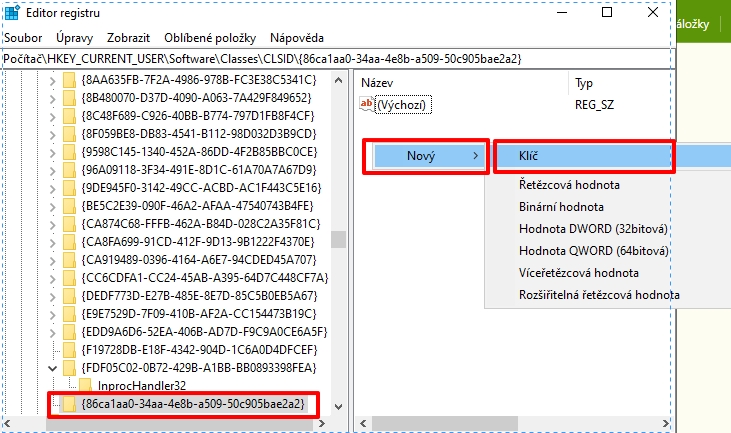This screenshot has width=731, height=433.
Task: Click folder icon of {8AA635FB-7F2A-4986-978B-FC3E38C5341C}
Action: pyautogui.click(x=69, y=80)
